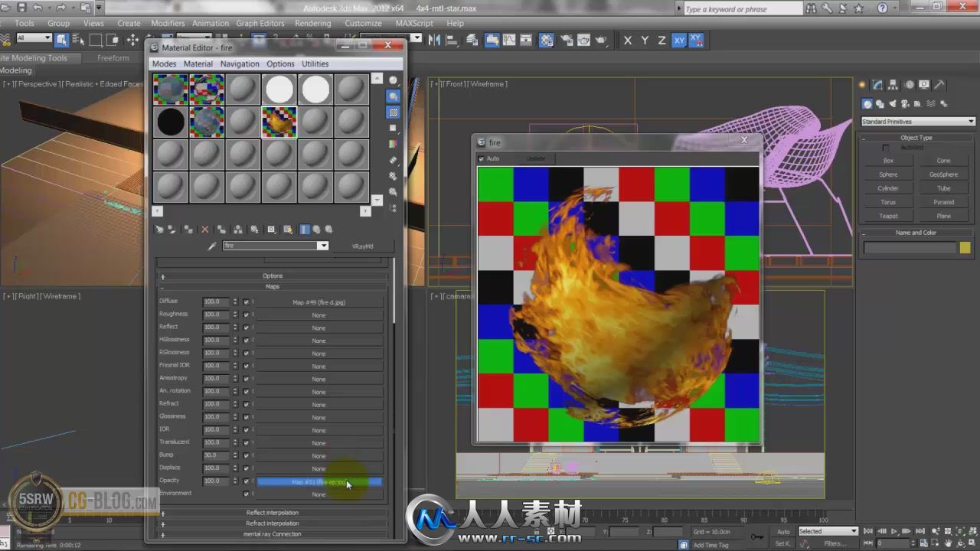Open Navigation menu in Material Editor

[240, 64]
